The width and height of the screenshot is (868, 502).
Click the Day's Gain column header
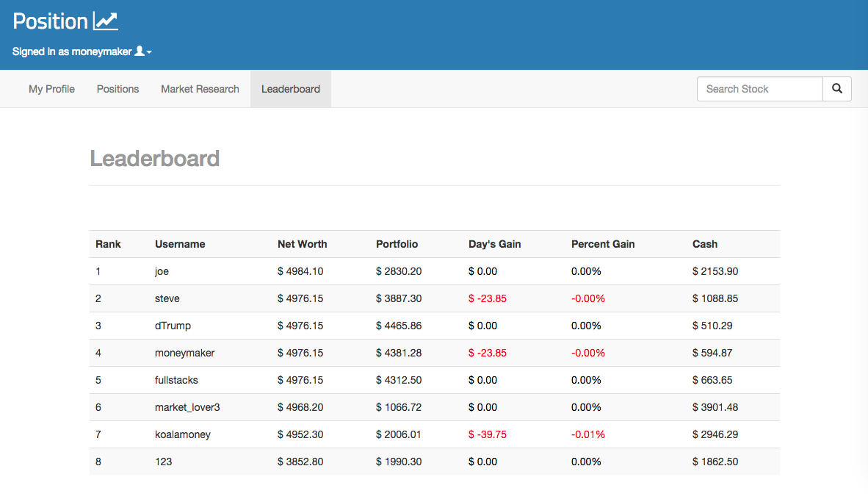[494, 244]
